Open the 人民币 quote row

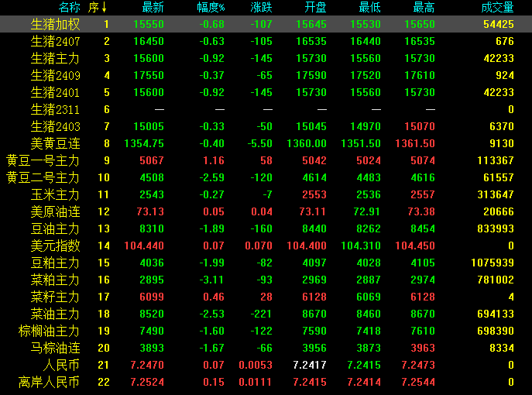[x=266, y=365]
